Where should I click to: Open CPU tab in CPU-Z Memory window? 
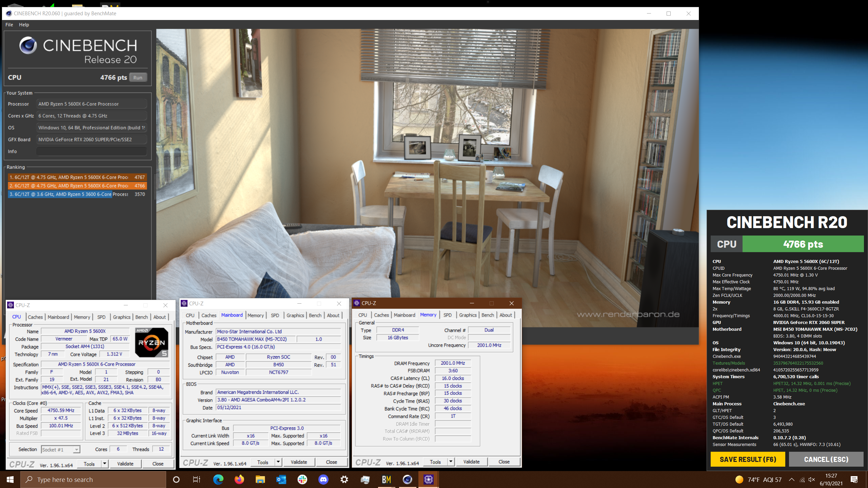pos(363,315)
